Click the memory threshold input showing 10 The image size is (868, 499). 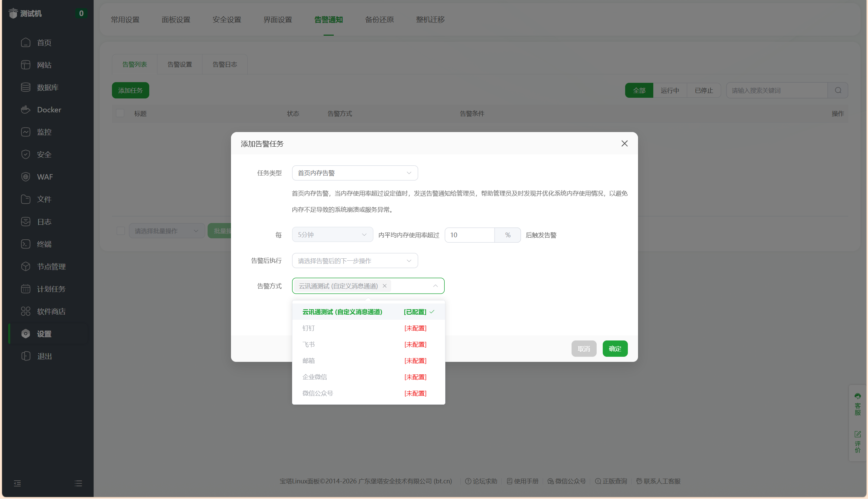click(x=469, y=235)
